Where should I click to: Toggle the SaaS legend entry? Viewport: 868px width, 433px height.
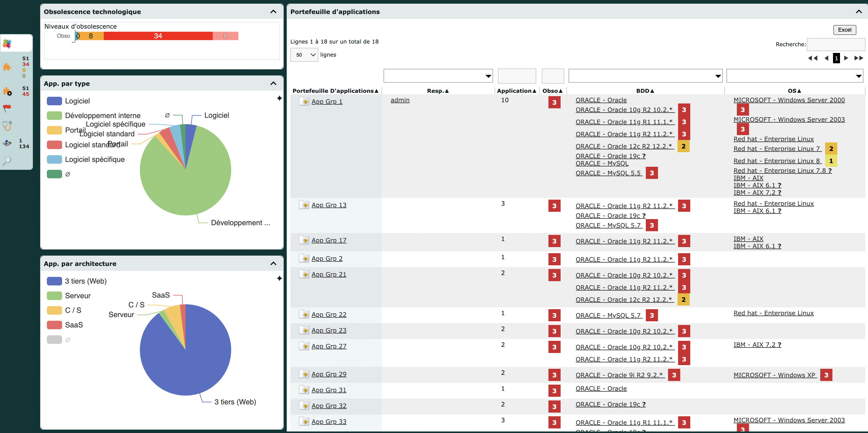pyautogui.click(x=65, y=325)
